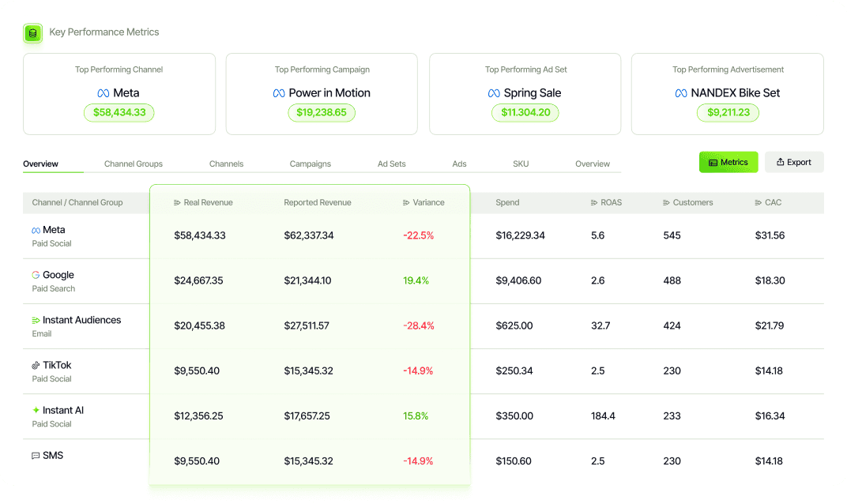Click Meta's reported revenue $62,337.34

pos(308,235)
